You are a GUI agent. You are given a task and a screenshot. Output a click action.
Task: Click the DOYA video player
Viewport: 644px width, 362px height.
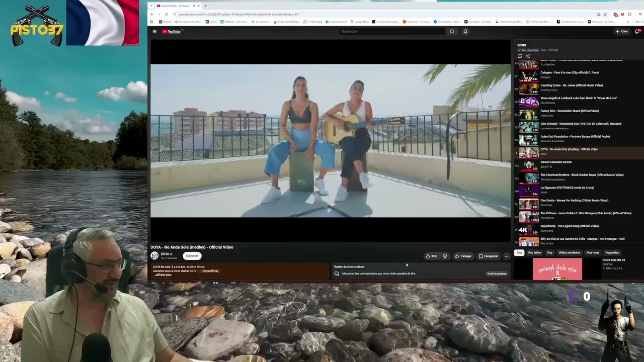pos(331,141)
